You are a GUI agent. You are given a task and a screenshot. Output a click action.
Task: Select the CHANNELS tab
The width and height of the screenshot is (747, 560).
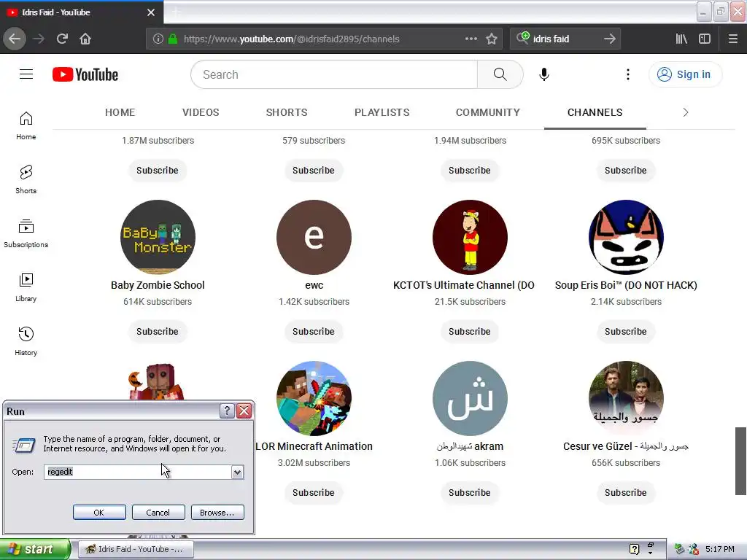click(x=595, y=112)
